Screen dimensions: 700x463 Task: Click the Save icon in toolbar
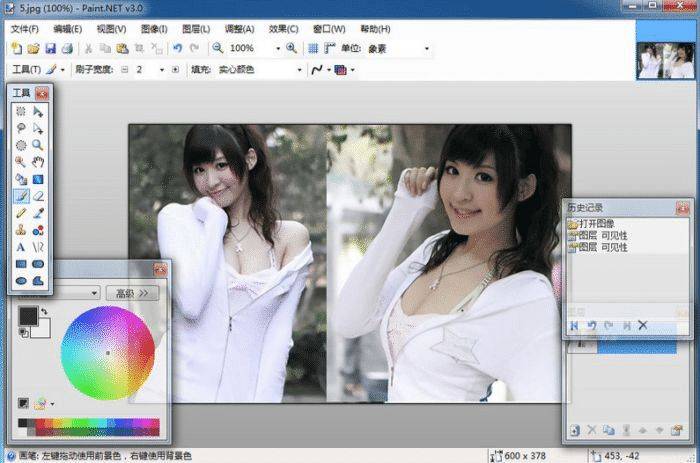[x=49, y=48]
